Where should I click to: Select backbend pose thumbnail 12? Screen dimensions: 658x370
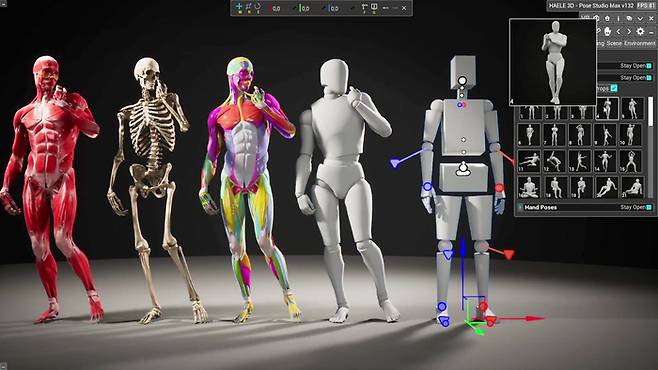(555, 161)
